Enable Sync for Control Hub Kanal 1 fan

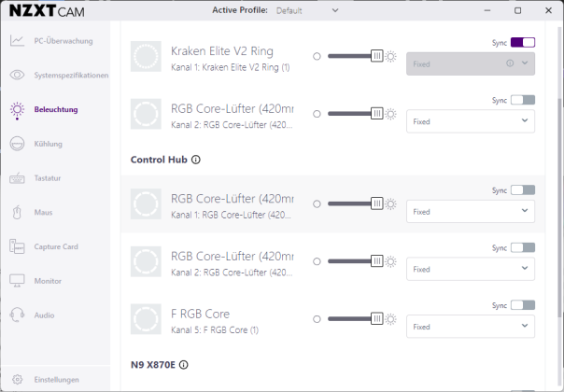pyautogui.click(x=523, y=190)
